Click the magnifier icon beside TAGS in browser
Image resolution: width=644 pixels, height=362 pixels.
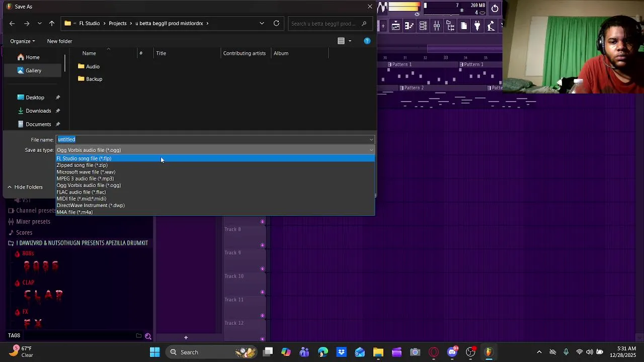point(148,336)
